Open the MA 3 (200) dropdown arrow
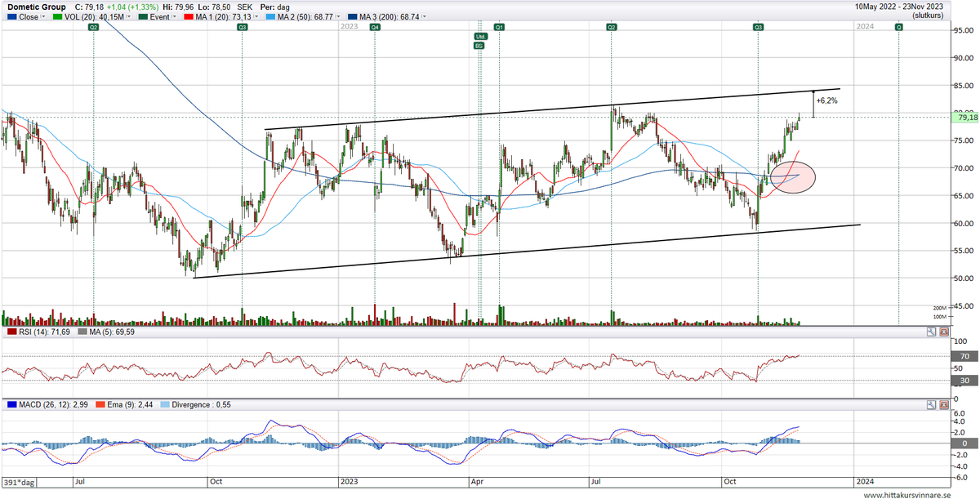Screen dimensions: 980x499 [x=424, y=16]
